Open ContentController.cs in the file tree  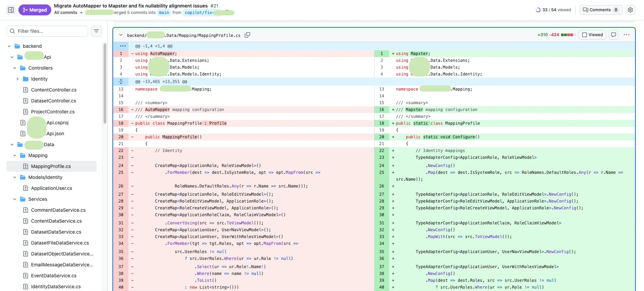click(x=54, y=90)
